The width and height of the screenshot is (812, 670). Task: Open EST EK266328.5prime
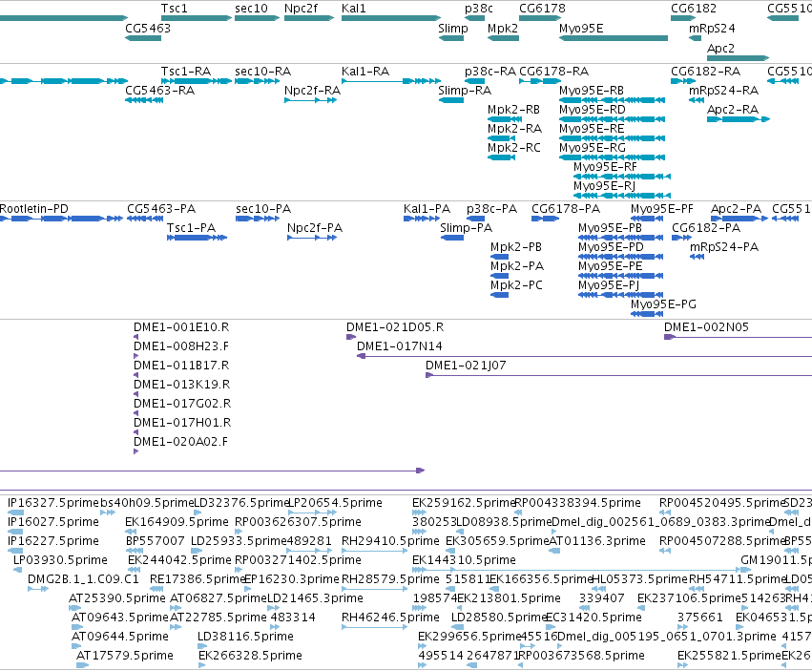(250, 656)
